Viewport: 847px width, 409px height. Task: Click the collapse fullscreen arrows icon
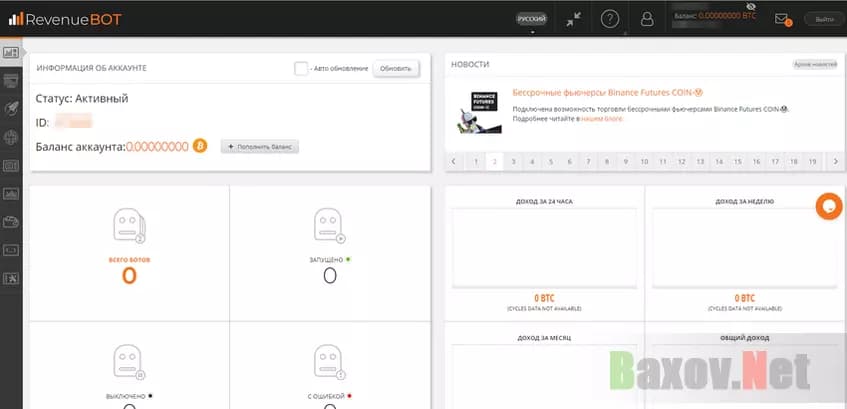coord(573,19)
